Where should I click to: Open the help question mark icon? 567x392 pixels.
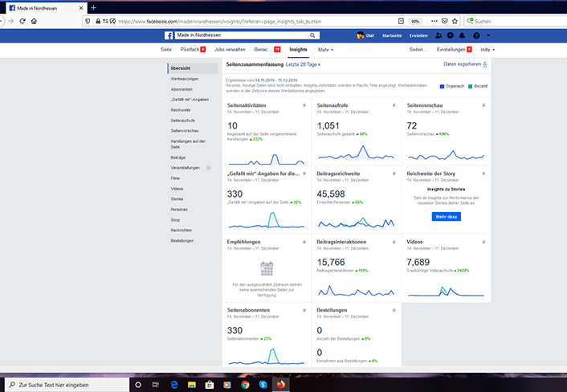point(476,35)
